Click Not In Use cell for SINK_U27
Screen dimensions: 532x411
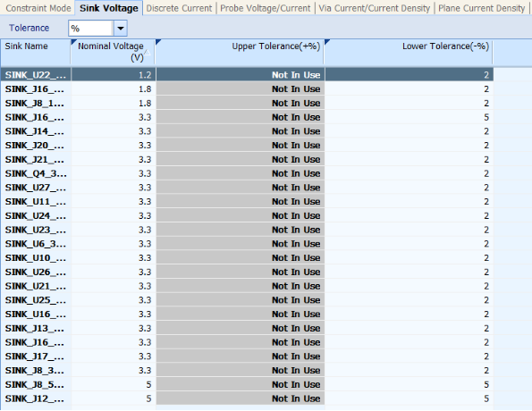(241, 188)
